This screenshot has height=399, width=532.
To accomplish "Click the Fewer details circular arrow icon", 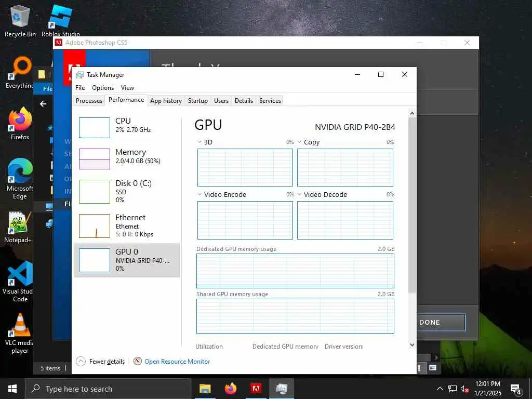I will point(81,362).
